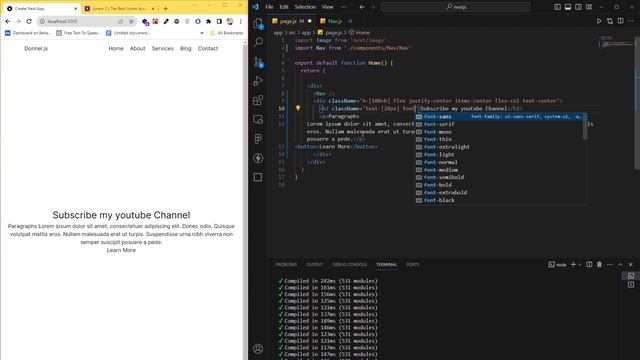
Task: Switch to Lorem Ipsum Chrome tab
Action: pyautogui.click(x=119, y=9)
